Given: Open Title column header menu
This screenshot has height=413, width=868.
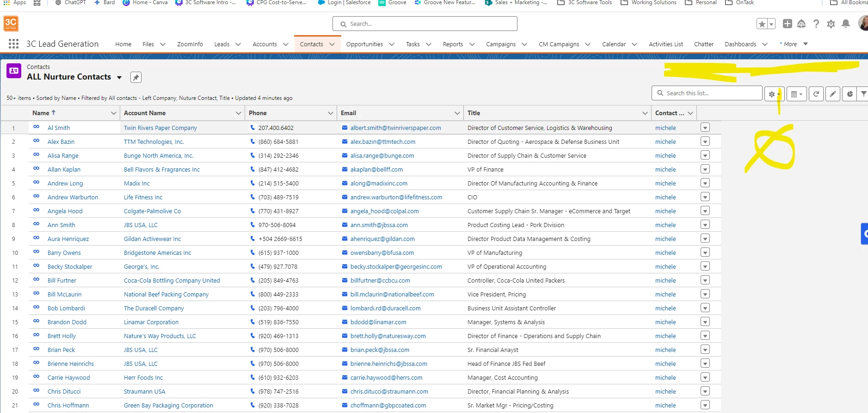Looking at the screenshot, I should (x=645, y=113).
